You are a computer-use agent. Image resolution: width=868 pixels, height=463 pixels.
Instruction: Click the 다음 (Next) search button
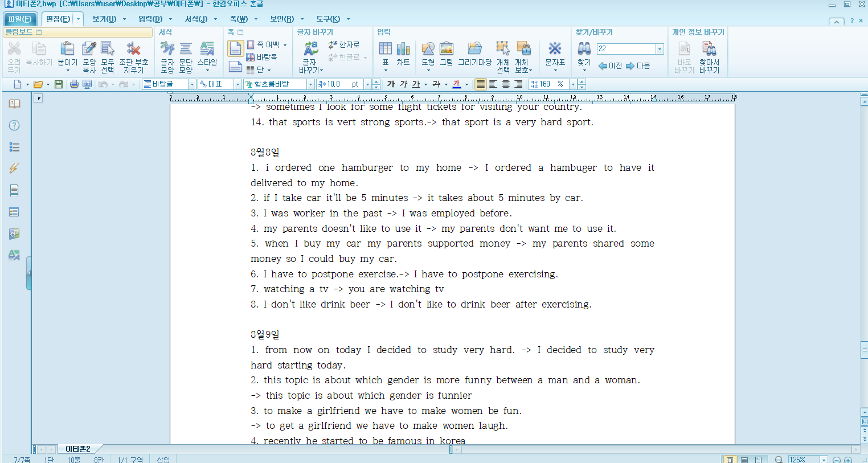[638, 66]
